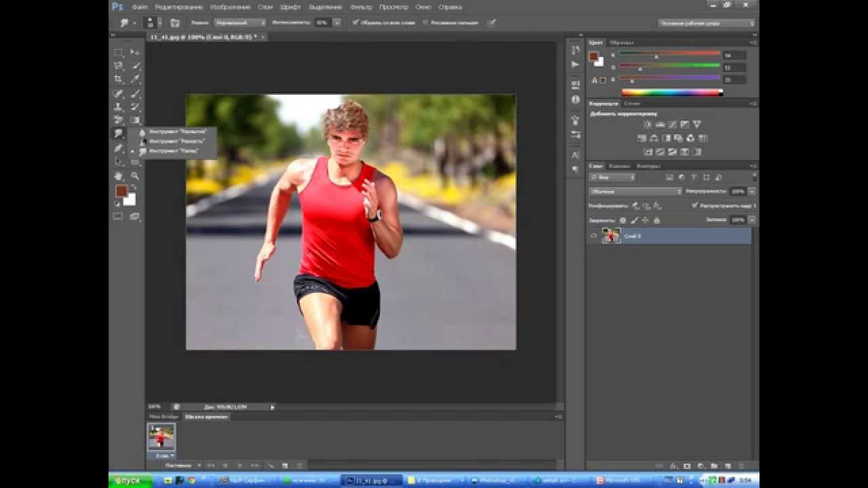The height and width of the screenshot is (488, 868).
Task: Select the Clone Stamp tool
Action: [119, 107]
